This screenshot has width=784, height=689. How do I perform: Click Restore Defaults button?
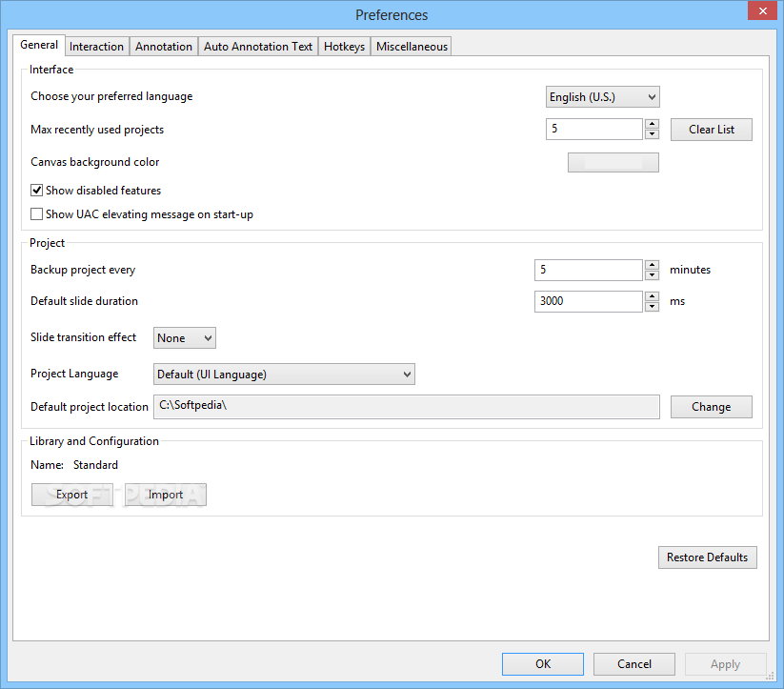click(x=707, y=557)
